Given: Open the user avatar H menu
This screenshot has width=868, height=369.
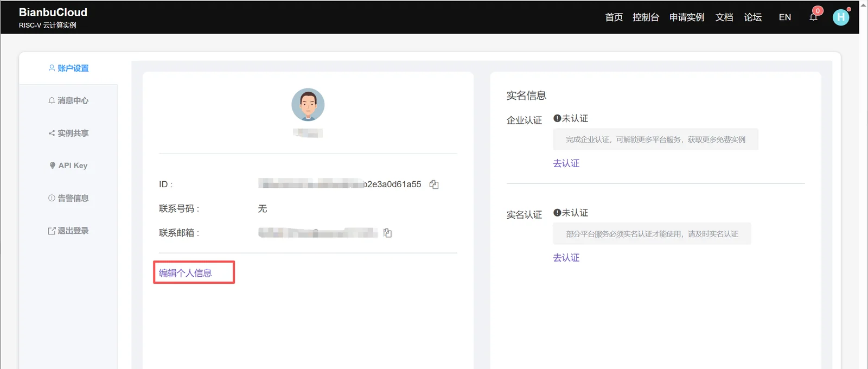Looking at the screenshot, I should pyautogui.click(x=841, y=17).
